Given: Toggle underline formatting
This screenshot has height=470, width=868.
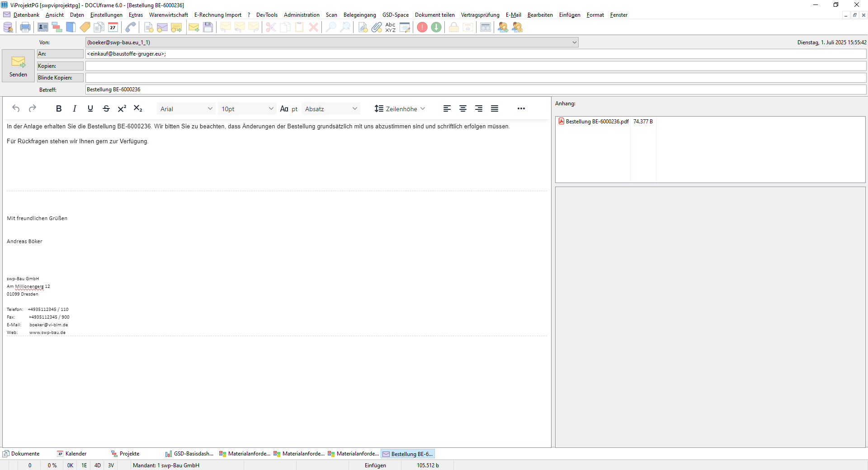Looking at the screenshot, I should (x=90, y=108).
